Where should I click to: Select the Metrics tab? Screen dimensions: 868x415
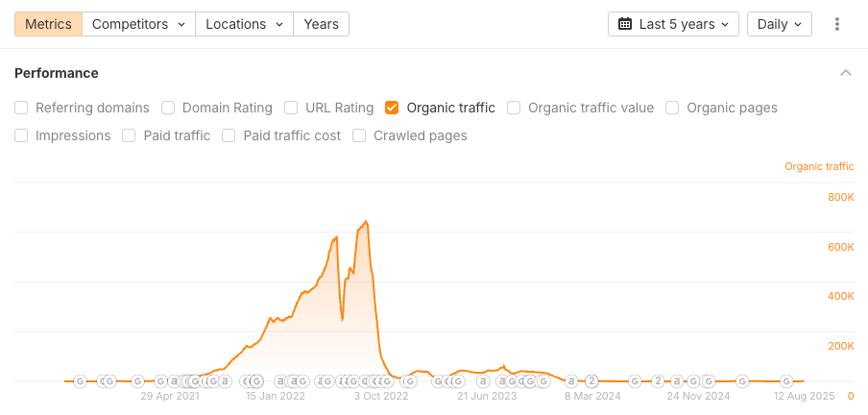coord(48,24)
